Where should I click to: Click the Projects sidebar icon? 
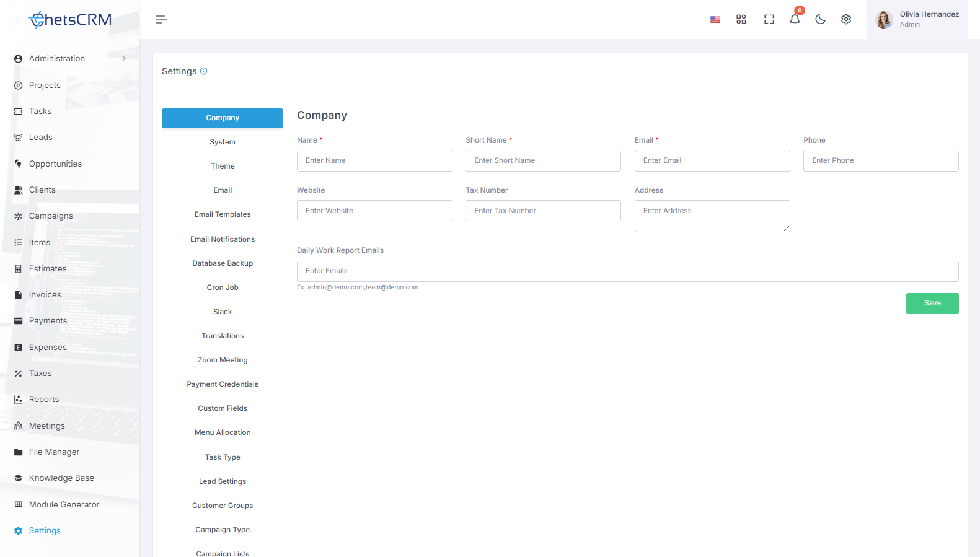pos(18,86)
